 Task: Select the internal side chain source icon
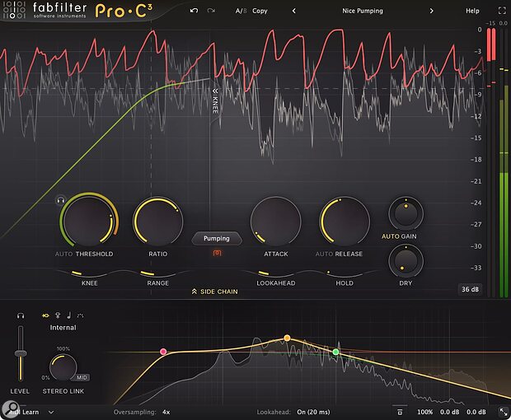click(x=45, y=315)
